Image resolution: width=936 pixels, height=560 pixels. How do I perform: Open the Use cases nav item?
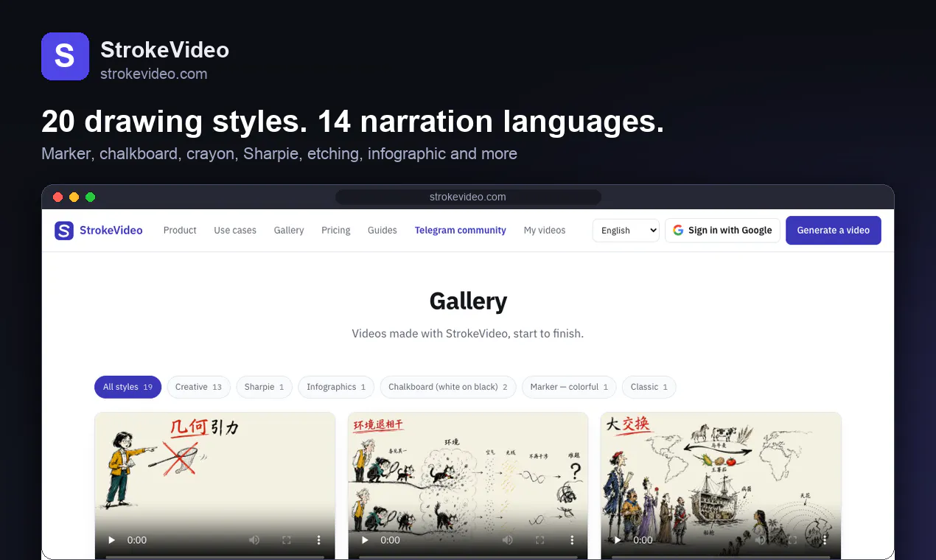(x=235, y=231)
